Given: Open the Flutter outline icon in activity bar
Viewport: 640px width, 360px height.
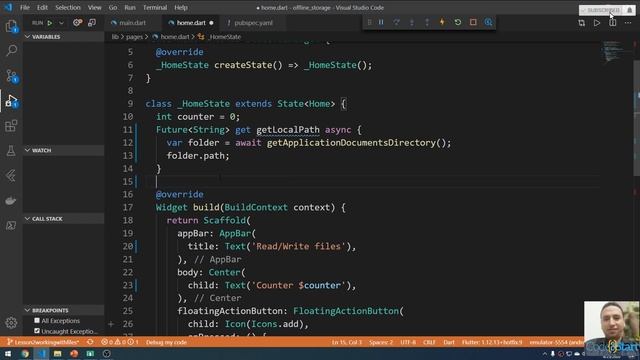Looking at the screenshot, I should click(x=11, y=176).
